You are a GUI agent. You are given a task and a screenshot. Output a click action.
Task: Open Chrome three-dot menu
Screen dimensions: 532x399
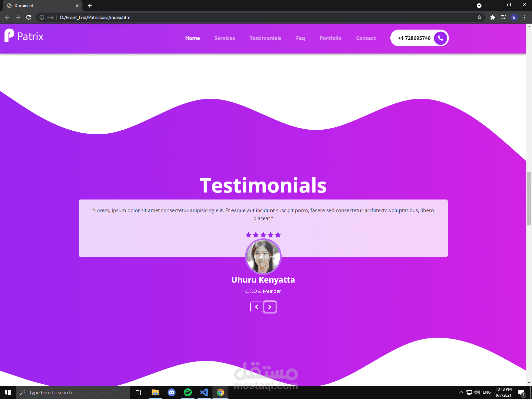[x=525, y=17]
